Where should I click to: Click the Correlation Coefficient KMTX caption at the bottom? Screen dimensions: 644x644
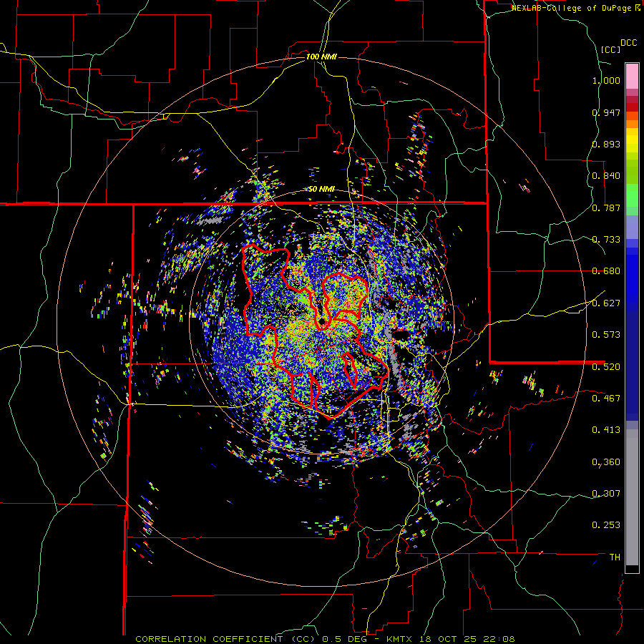pos(325,639)
